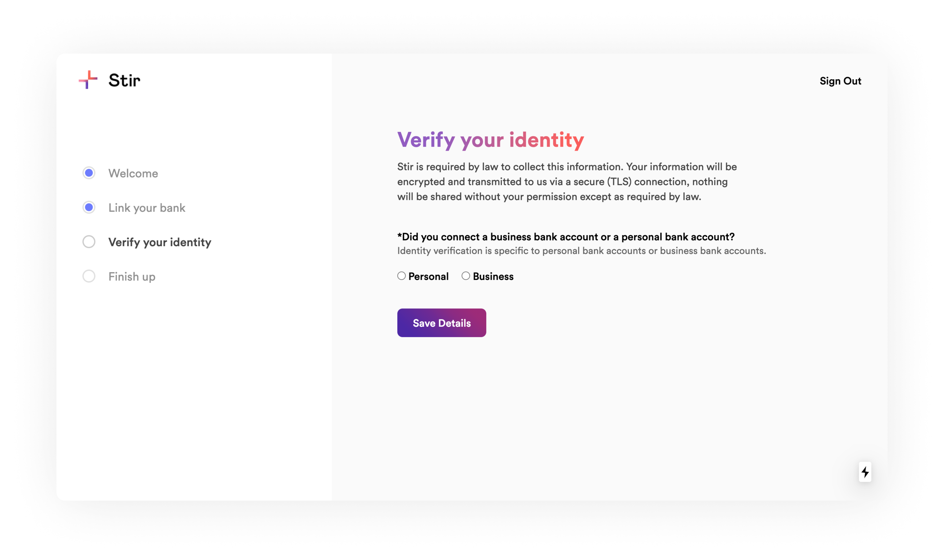Click the paragraph about TLS encryption

point(567,182)
